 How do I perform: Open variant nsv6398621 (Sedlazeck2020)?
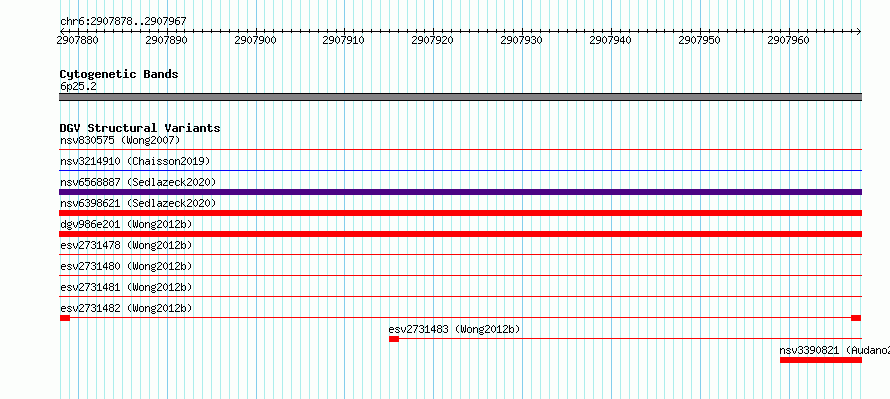pos(138,203)
